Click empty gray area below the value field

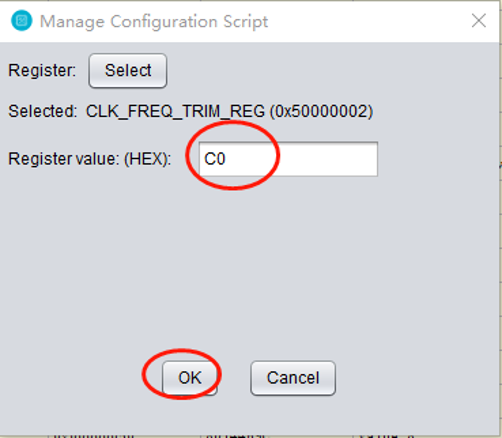[x=250, y=260]
